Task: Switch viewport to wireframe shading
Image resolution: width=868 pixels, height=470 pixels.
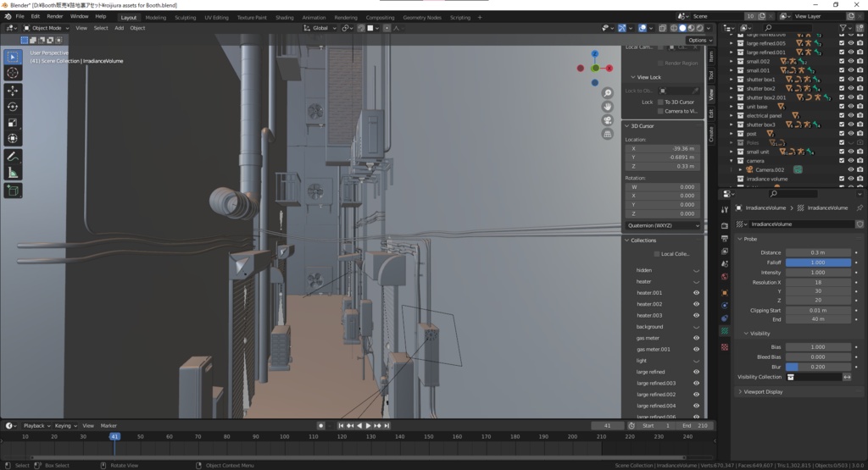Action: [x=674, y=28]
